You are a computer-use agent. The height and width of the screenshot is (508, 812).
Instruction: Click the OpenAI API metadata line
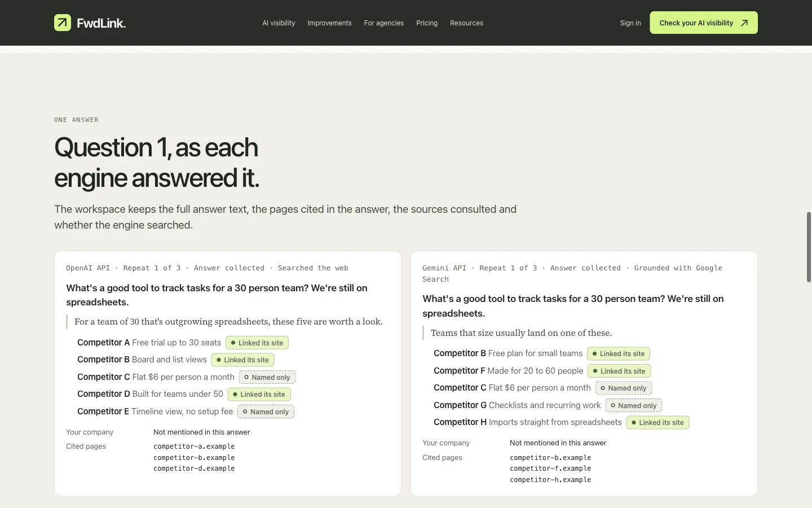point(207,268)
